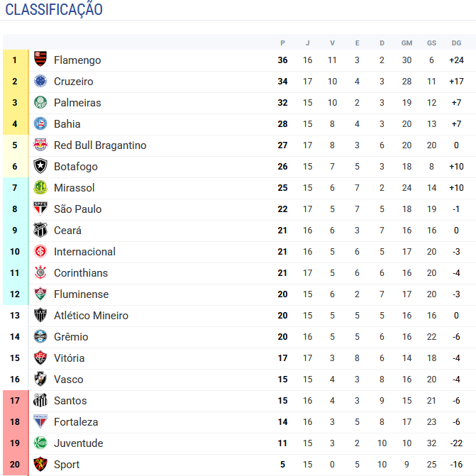The image size is (476, 476).
Task: Click the Cruzeiro club crest
Action: [40, 81]
